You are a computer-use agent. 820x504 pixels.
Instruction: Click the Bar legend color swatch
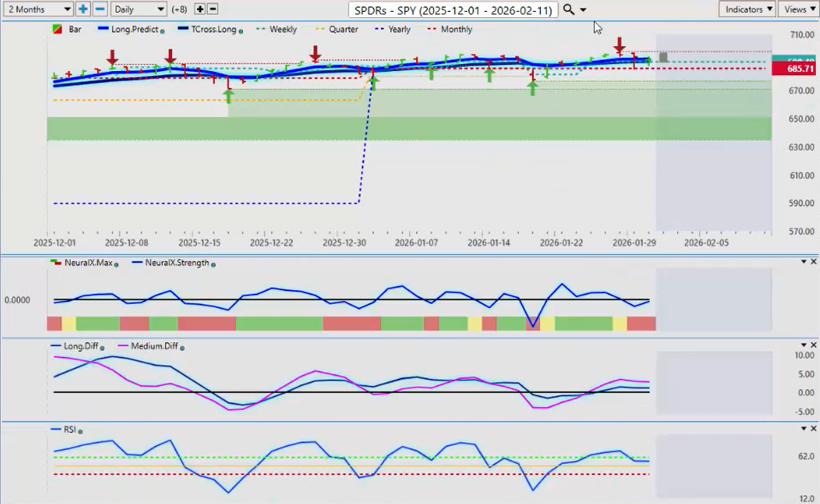[x=56, y=29]
